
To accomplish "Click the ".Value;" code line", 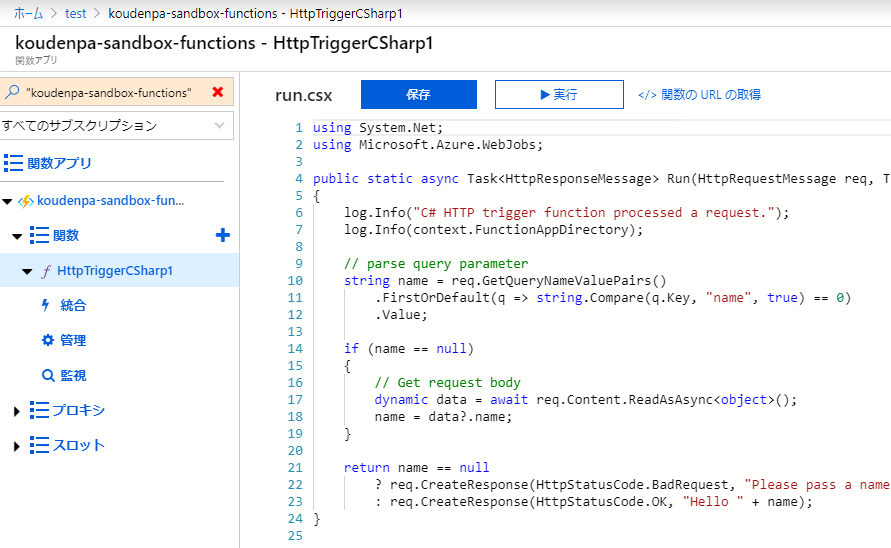I will (401, 314).
